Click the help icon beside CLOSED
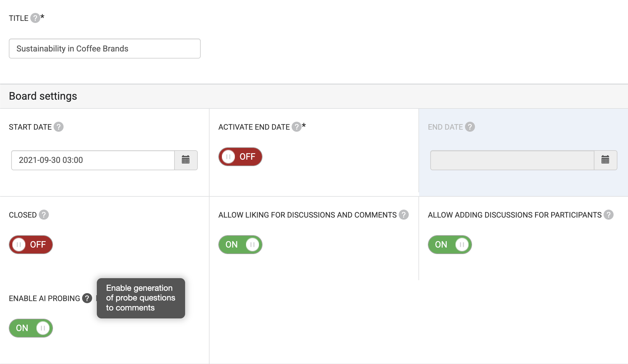 click(x=44, y=215)
